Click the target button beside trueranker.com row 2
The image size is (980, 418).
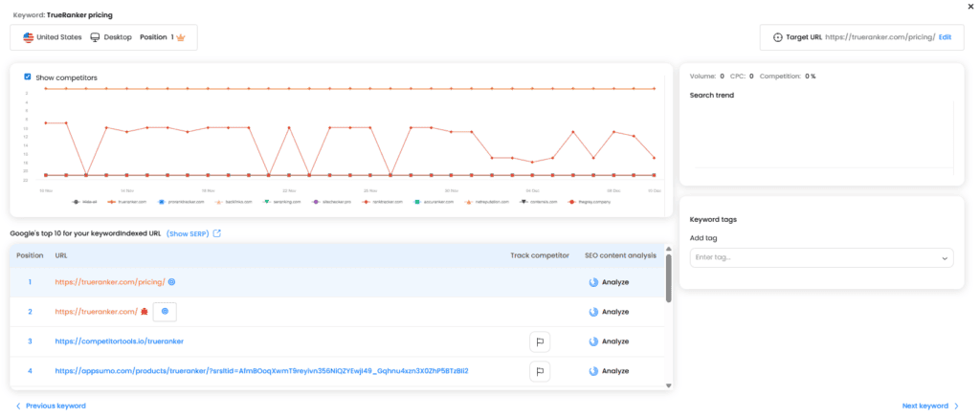pyautogui.click(x=165, y=312)
